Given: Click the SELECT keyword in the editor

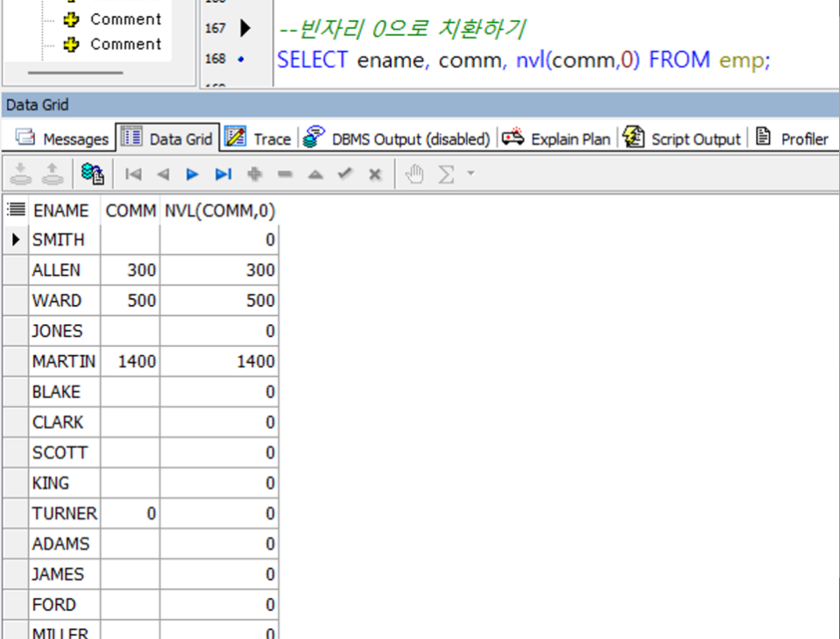Looking at the screenshot, I should tap(313, 60).
